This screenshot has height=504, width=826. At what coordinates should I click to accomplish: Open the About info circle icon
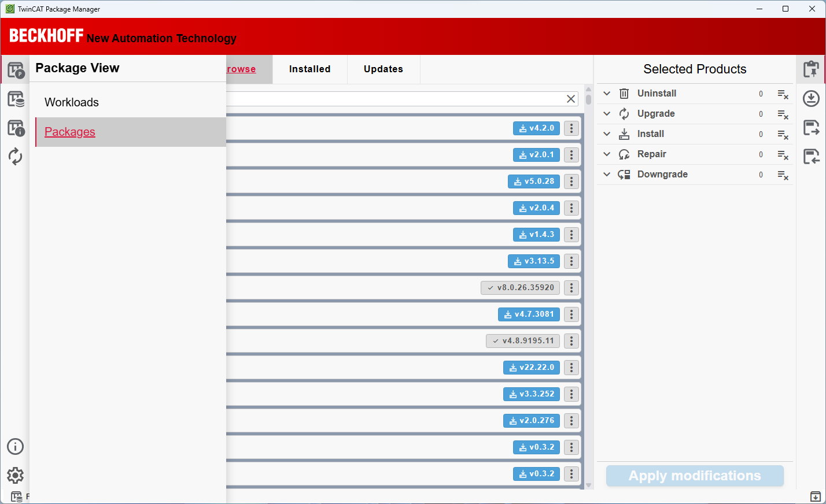(x=16, y=446)
